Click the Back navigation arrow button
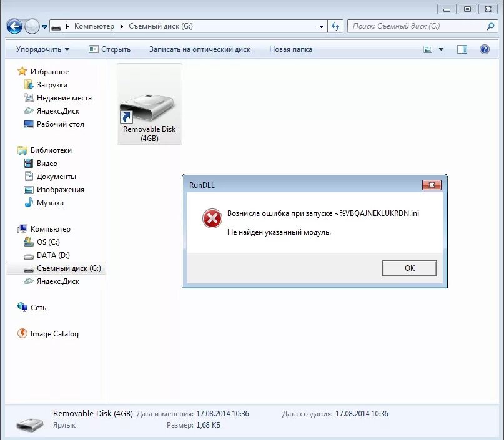Image resolution: width=504 pixels, height=440 pixels. pos(14,26)
